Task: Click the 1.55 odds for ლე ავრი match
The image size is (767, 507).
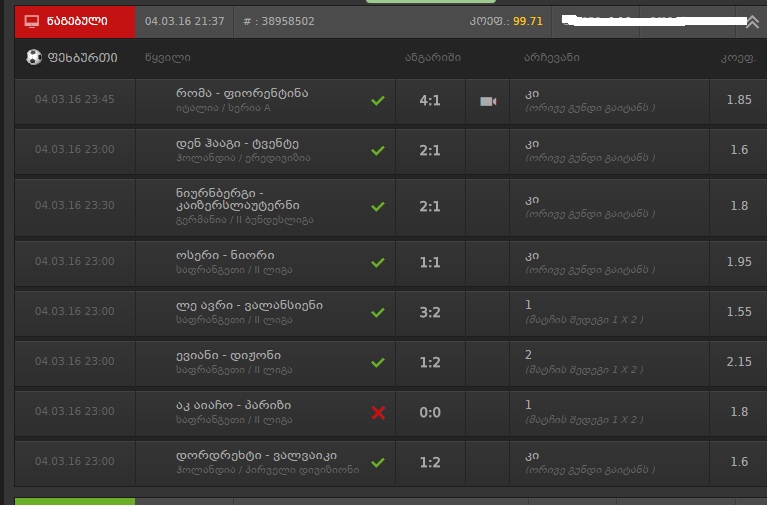Action: (739, 312)
